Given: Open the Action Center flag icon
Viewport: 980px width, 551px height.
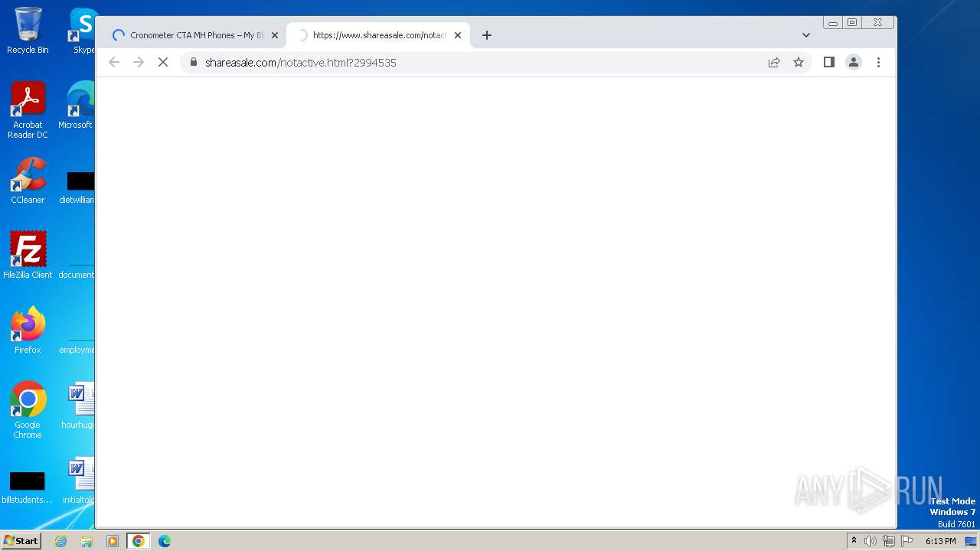Looking at the screenshot, I should 907,541.
